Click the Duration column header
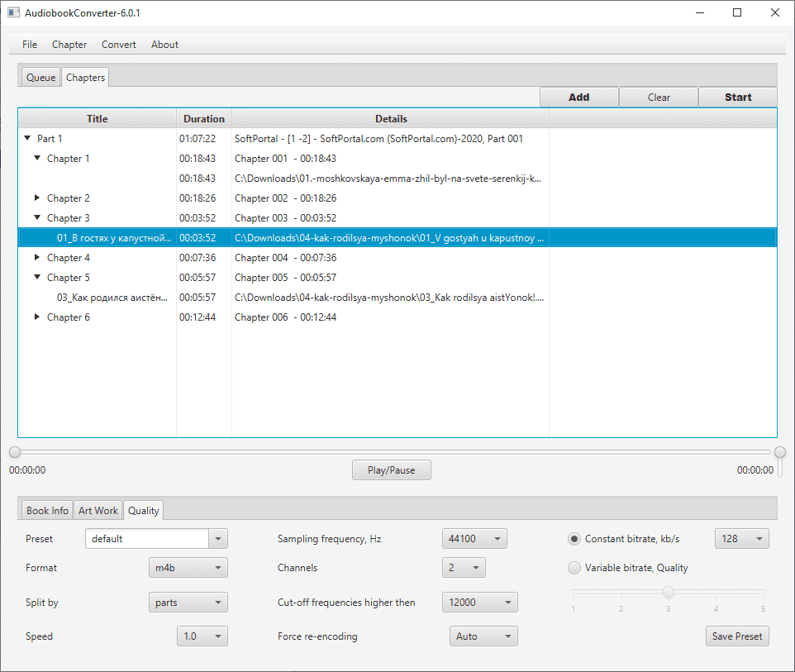 click(x=204, y=119)
